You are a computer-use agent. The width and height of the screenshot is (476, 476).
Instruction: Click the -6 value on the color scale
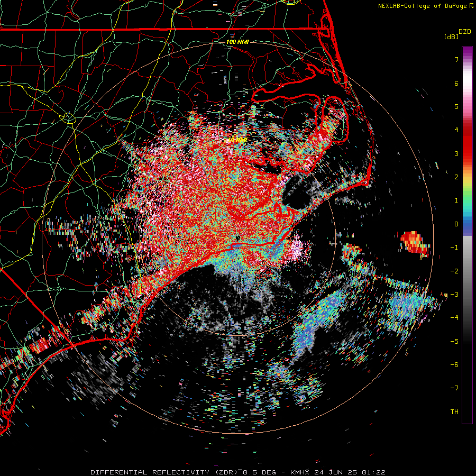pyautogui.click(x=454, y=365)
